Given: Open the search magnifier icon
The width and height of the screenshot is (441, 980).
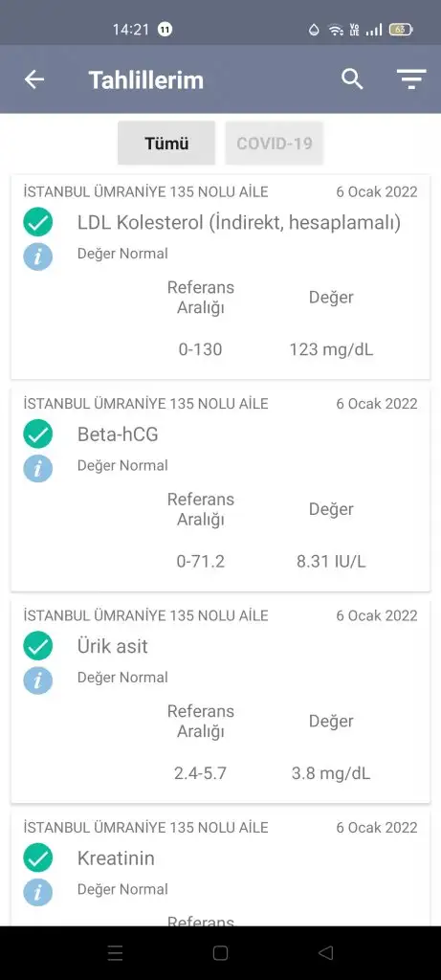Looking at the screenshot, I should [x=352, y=78].
